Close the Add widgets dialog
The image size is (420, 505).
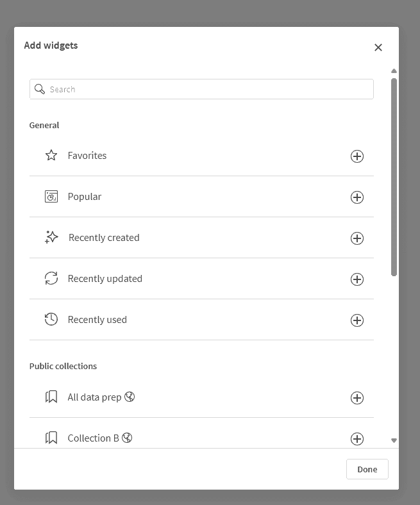click(x=378, y=47)
